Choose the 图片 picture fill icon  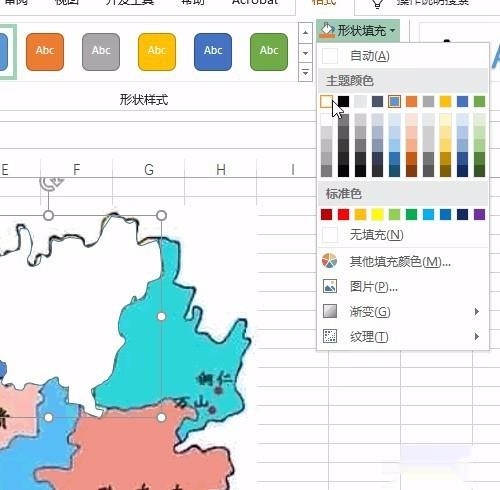pyautogui.click(x=330, y=286)
